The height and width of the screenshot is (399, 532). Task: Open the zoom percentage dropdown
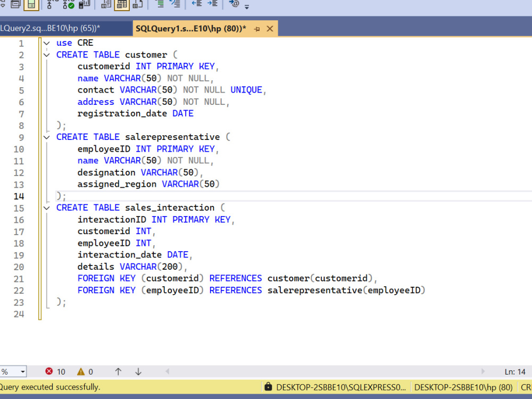[x=23, y=372]
